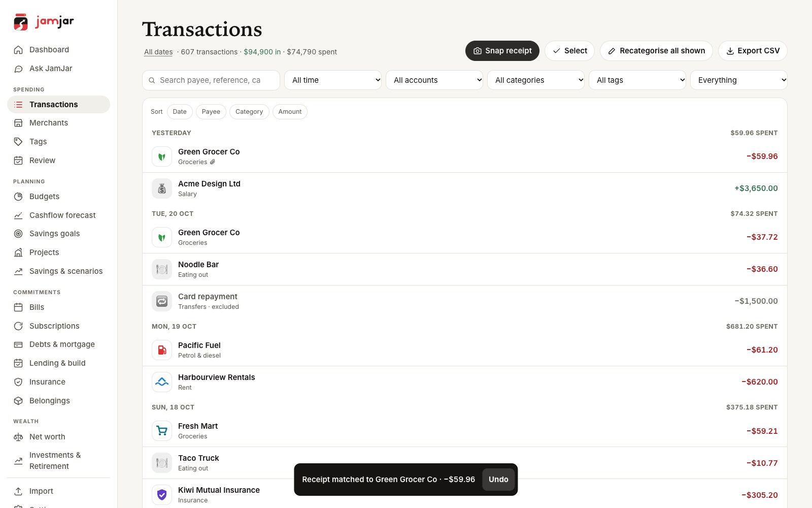Click the Pacific Fuel pump icon
This screenshot has height=508, width=812.
(x=162, y=350)
